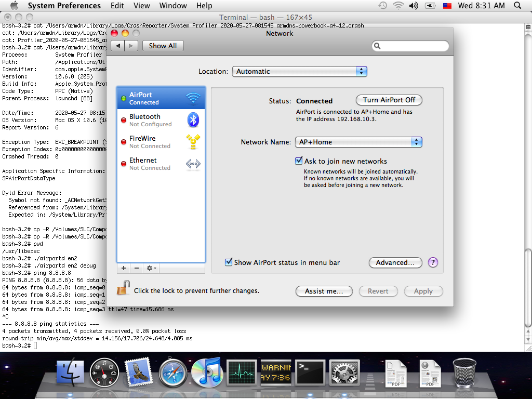
Task: Open the Window menu
Action: click(173, 5)
